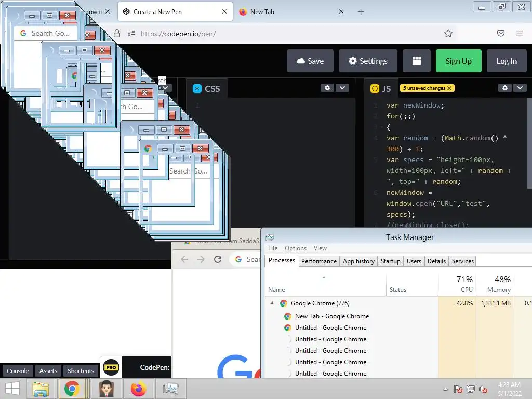Dismiss the 5 unsaved changes badge

(449, 88)
